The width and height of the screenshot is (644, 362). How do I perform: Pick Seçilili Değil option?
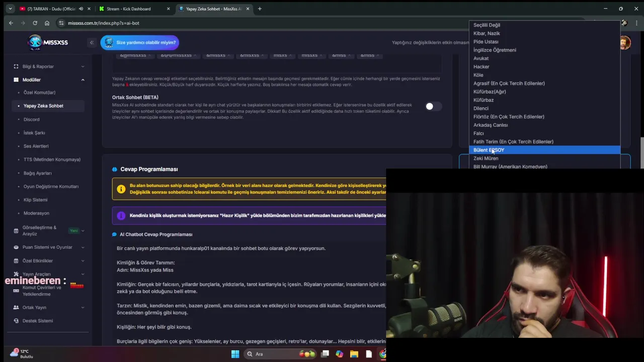[545, 25]
